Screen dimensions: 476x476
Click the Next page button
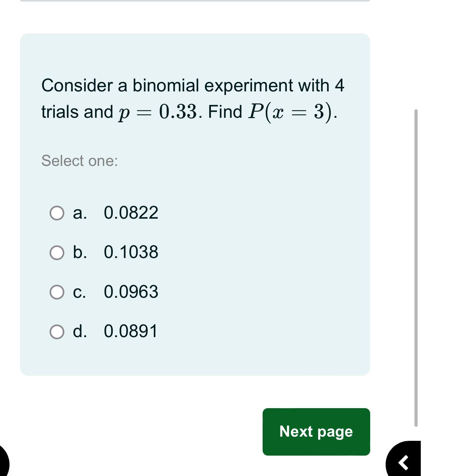point(316,432)
